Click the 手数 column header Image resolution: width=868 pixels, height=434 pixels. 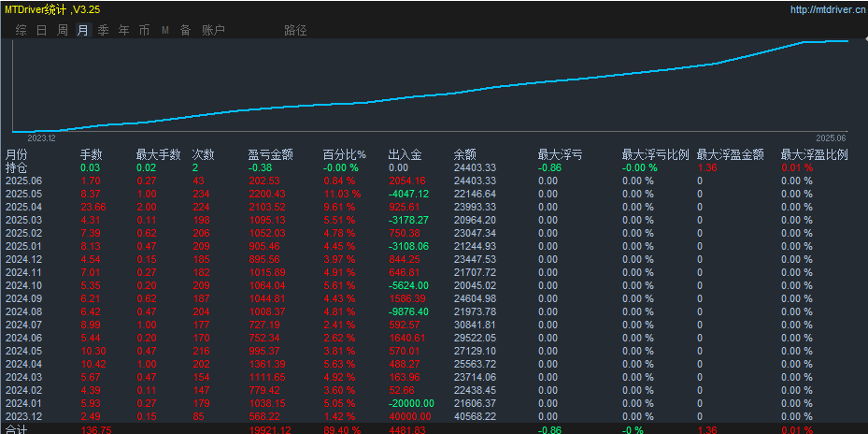(x=92, y=154)
